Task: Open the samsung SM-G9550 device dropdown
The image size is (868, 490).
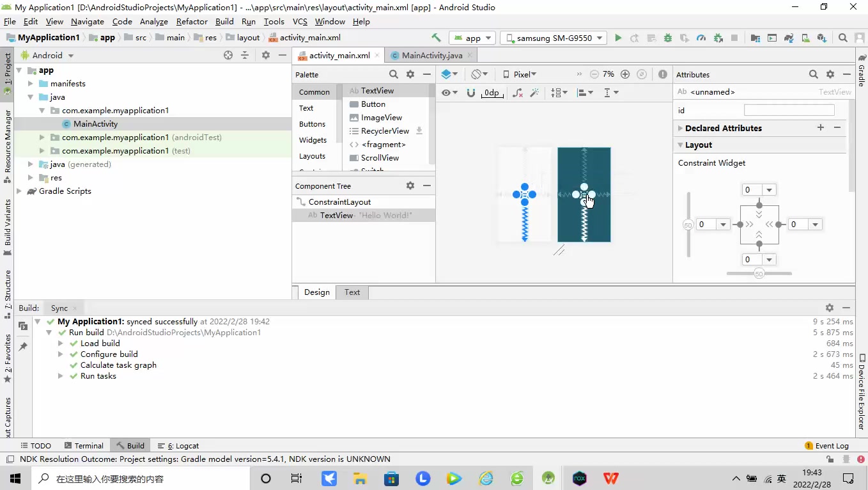Action: (554, 38)
